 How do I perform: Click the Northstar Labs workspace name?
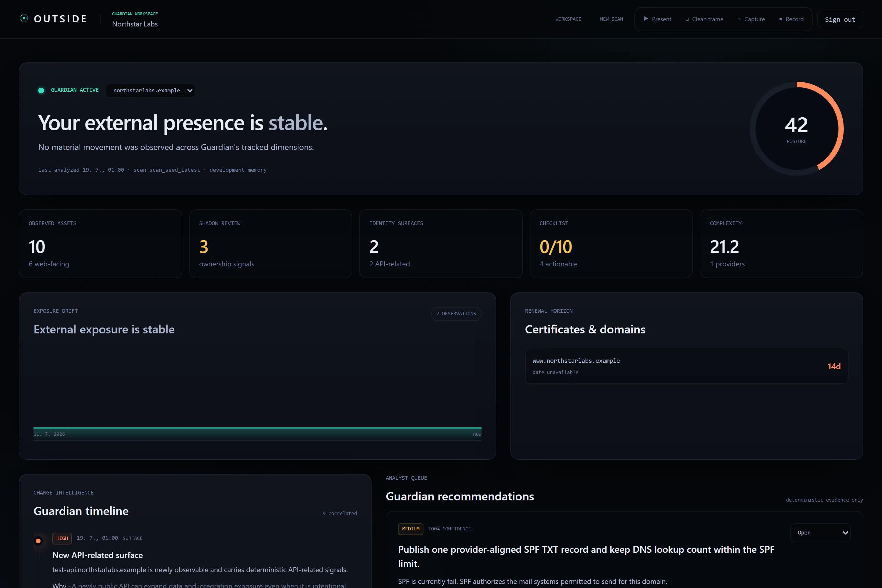pyautogui.click(x=135, y=24)
